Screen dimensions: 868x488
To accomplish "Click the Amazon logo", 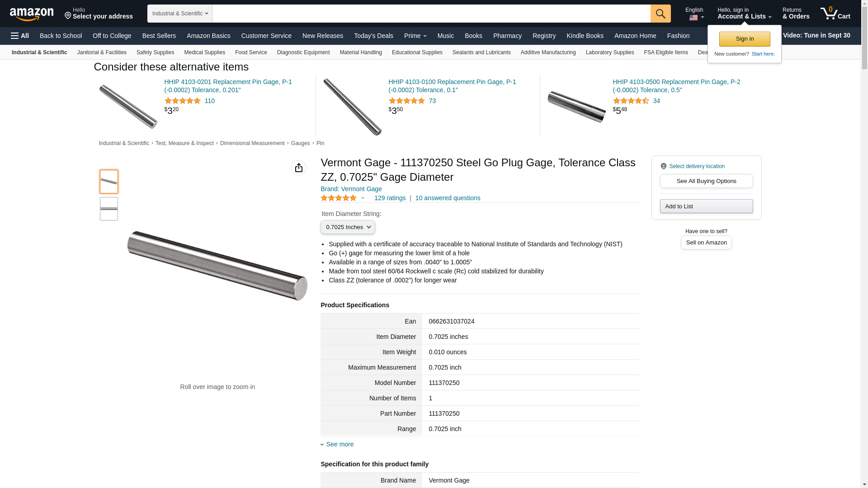I will [x=32, y=14].
